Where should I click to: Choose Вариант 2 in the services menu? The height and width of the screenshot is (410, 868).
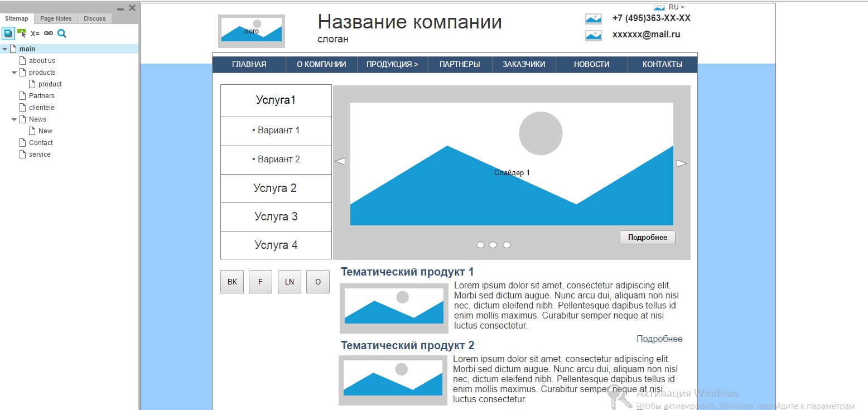click(x=276, y=160)
